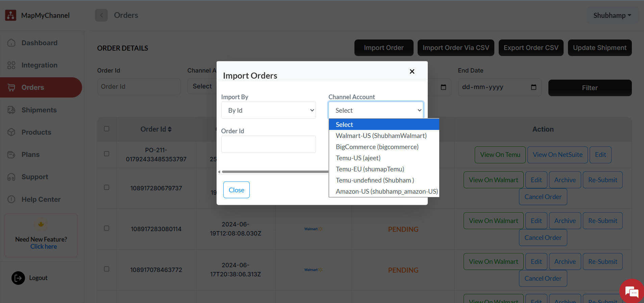Image resolution: width=644 pixels, height=303 pixels.
Task: Click the Help Center info icon
Action: (11, 199)
